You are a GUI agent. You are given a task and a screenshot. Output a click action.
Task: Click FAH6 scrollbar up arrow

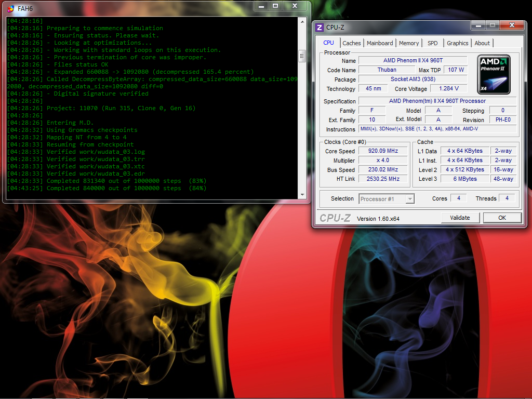click(x=302, y=21)
